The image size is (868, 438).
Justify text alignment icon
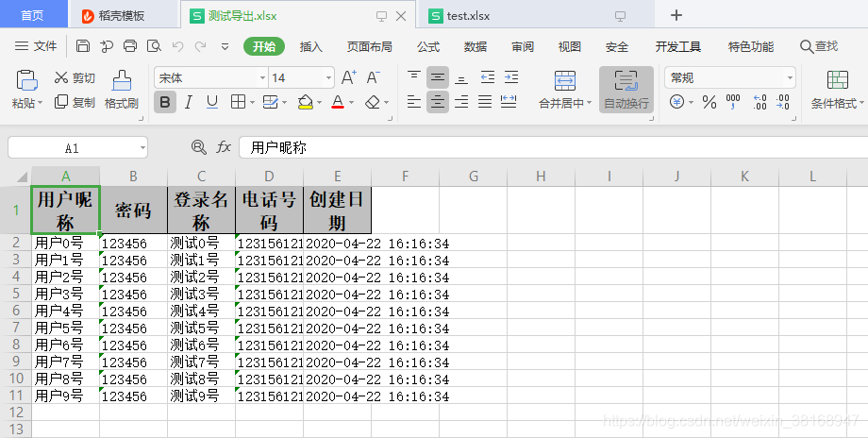coord(485,101)
